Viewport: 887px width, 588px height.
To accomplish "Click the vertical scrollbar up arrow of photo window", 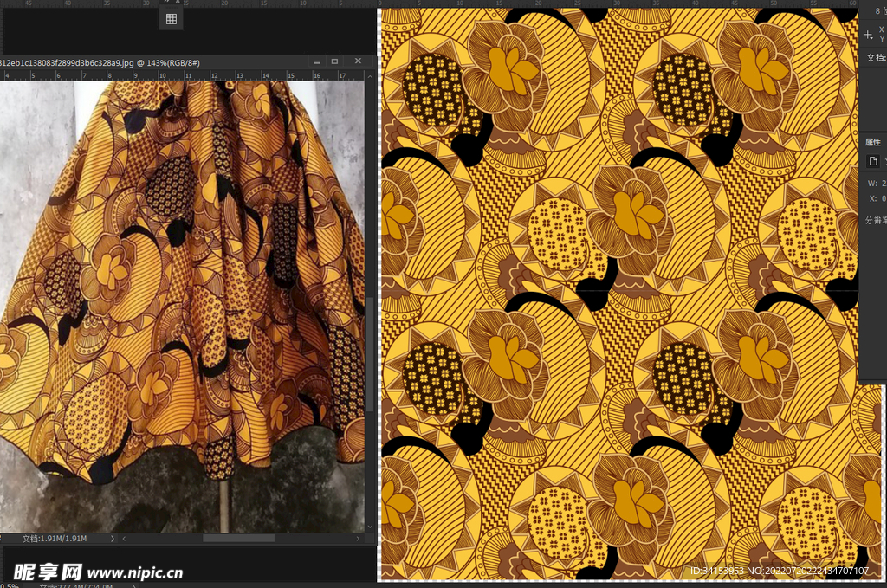I will point(370,76).
